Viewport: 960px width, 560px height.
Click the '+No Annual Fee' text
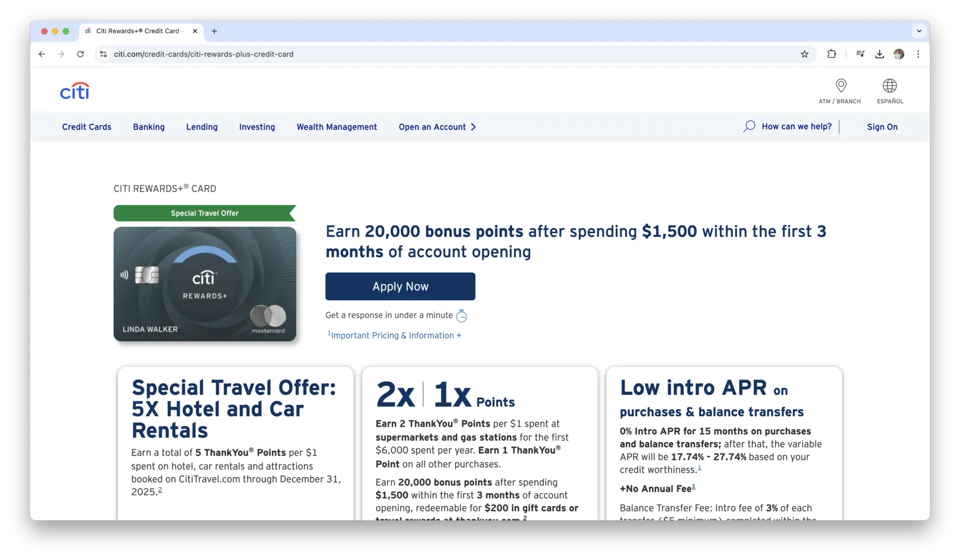[655, 489]
